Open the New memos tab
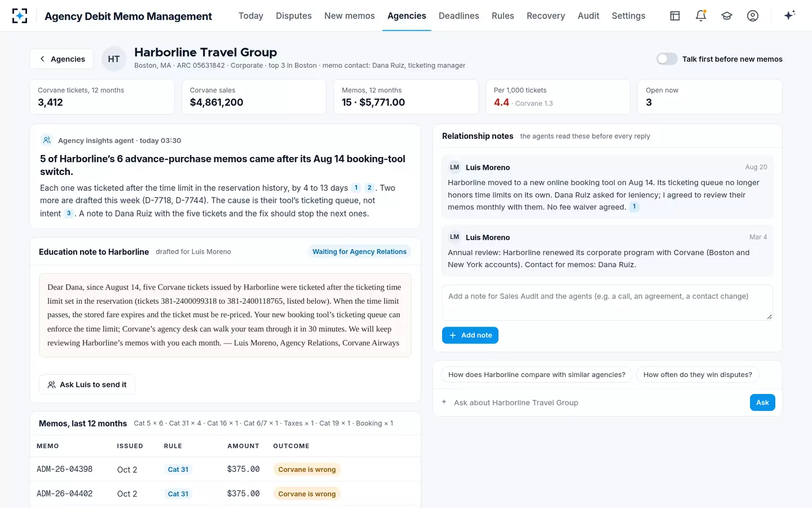 pos(350,16)
